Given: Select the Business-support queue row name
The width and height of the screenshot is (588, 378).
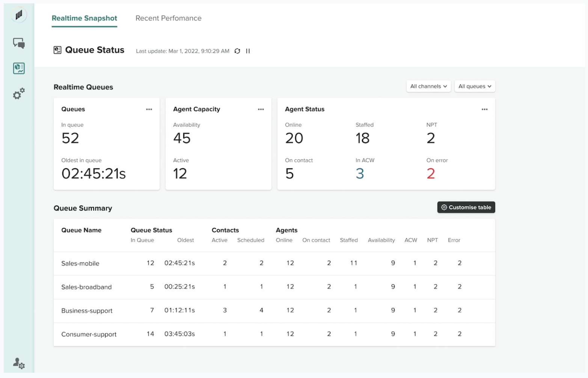Looking at the screenshot, I should (87, 311).
